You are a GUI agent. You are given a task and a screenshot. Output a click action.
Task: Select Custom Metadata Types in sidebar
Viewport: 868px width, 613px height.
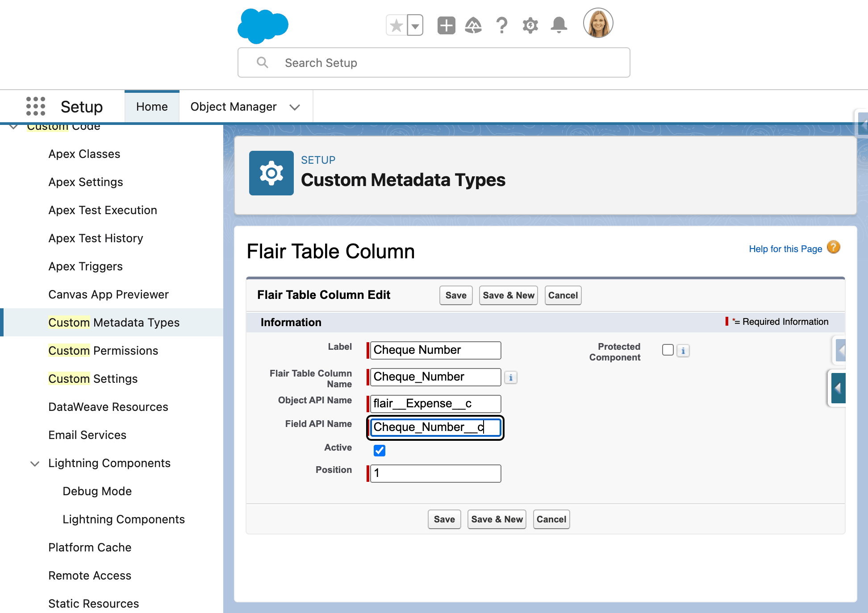pyautogui.click(x=114, y=323)
